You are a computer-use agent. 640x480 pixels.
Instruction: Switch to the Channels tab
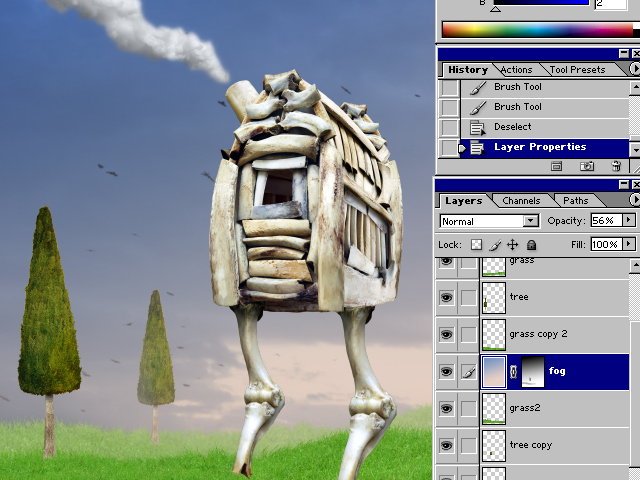pyautogui.click(x=521, y=201)
